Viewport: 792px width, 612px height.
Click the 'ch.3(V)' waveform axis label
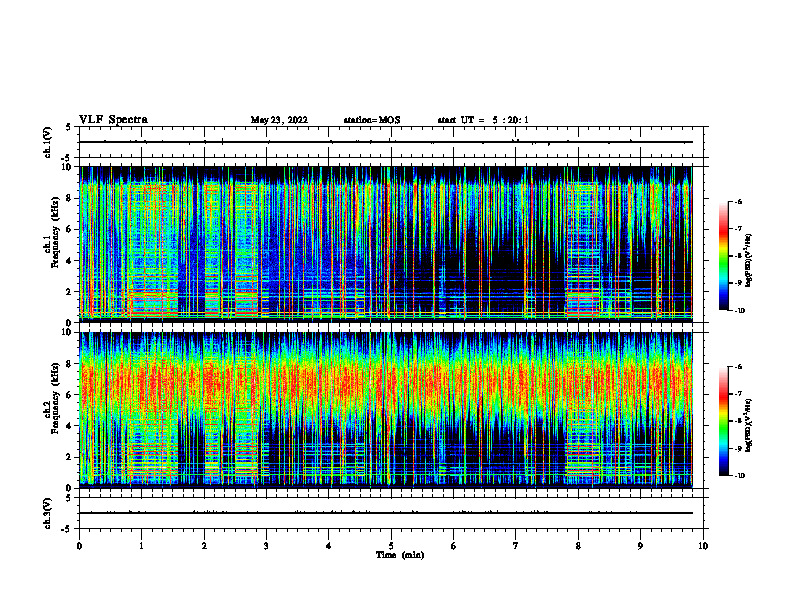point(47,513)
